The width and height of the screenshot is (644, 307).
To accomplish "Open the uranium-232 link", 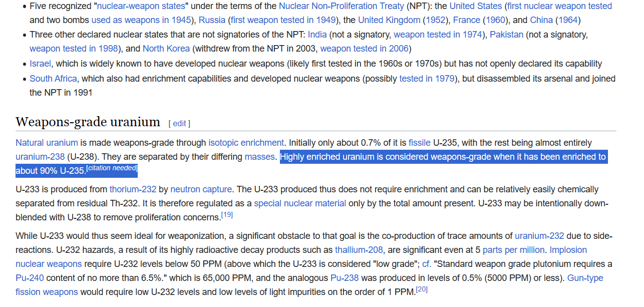I will pyautogui.click(x=539, y=236).
